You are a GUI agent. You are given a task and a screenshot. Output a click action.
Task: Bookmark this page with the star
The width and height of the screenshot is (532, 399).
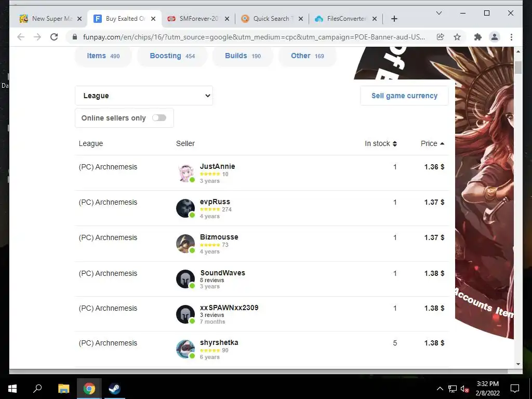(x=457, y=37)
